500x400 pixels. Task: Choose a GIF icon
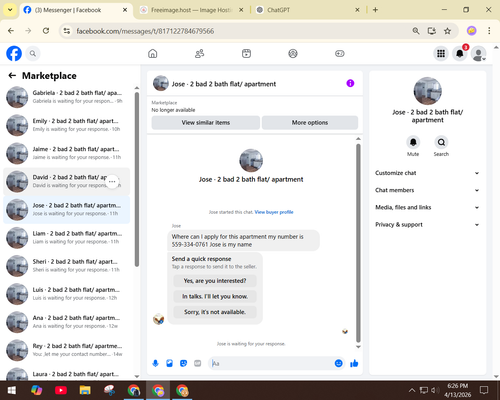198,363
